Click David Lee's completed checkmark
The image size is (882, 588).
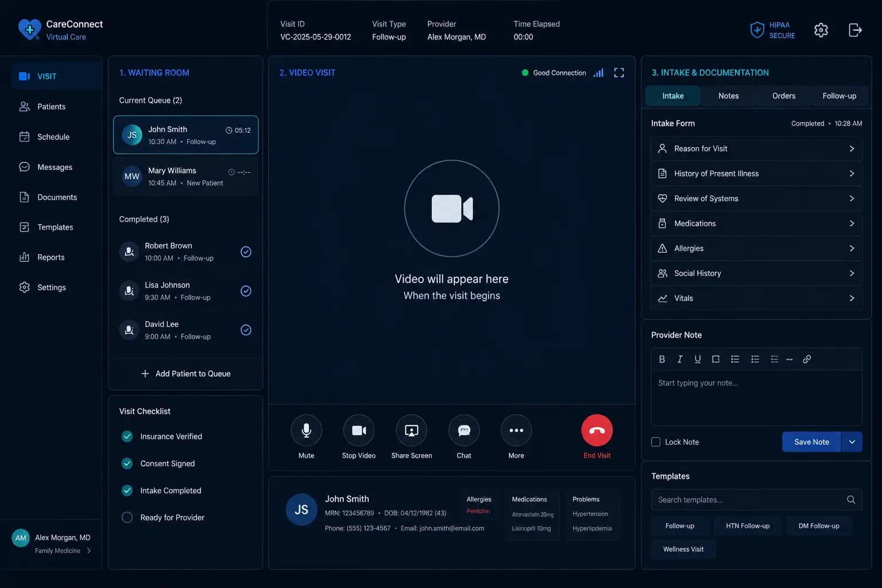(x=246, y=330)
